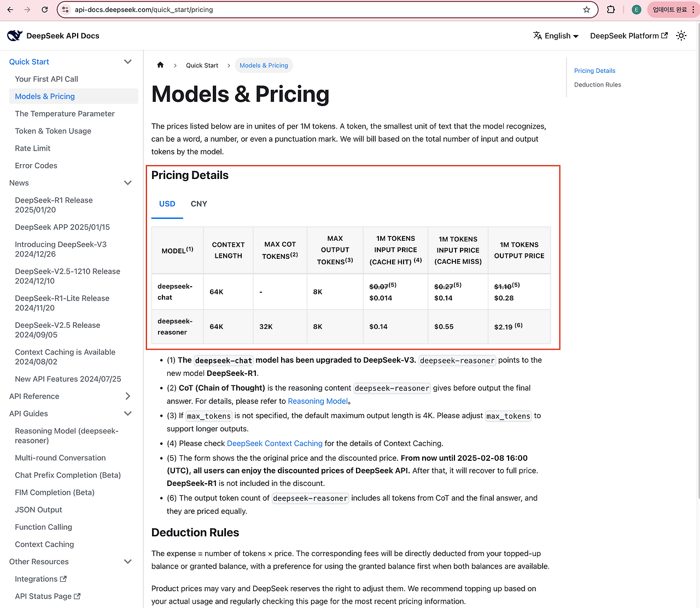Expand the API Reference sidebar section

pyautogui.click(x=128, y=396)
